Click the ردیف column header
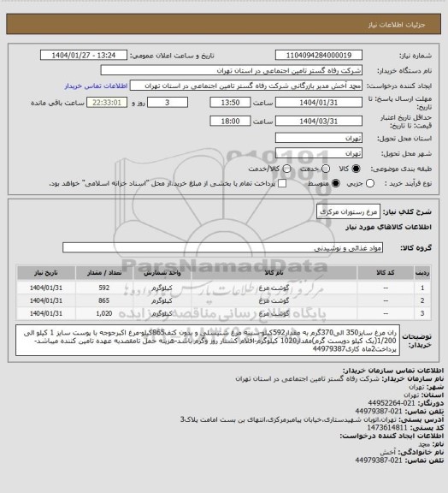 point(422,273)
